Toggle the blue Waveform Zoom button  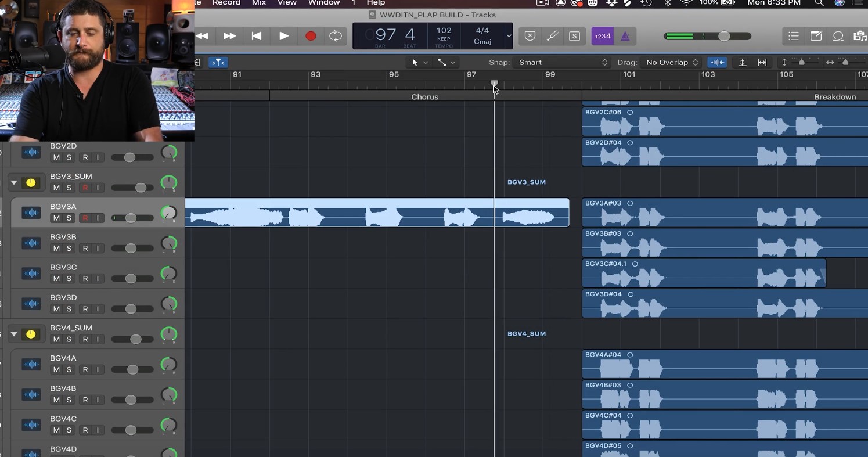[x=718, y=62]
